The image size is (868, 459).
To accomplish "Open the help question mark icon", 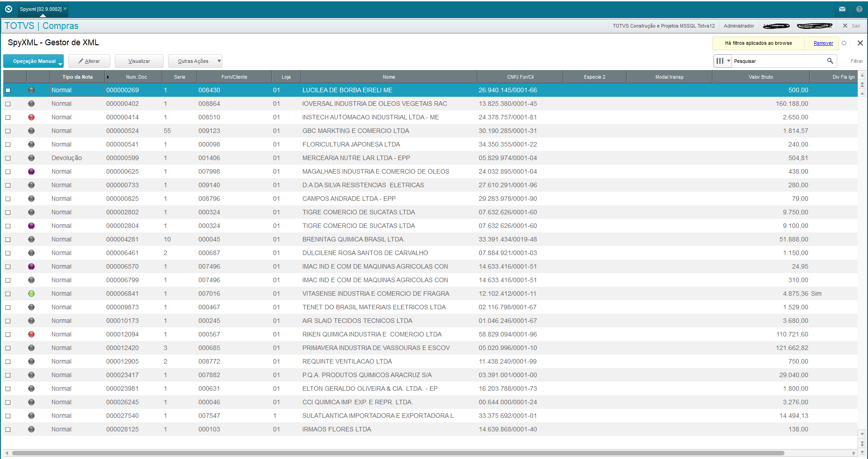I will [859, 9].
